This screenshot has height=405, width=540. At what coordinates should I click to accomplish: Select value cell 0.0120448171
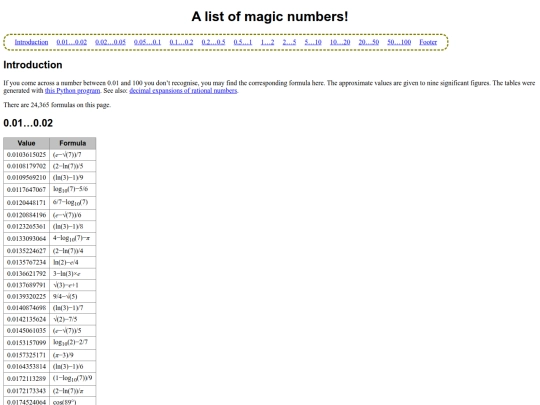(x=27, y=202)
